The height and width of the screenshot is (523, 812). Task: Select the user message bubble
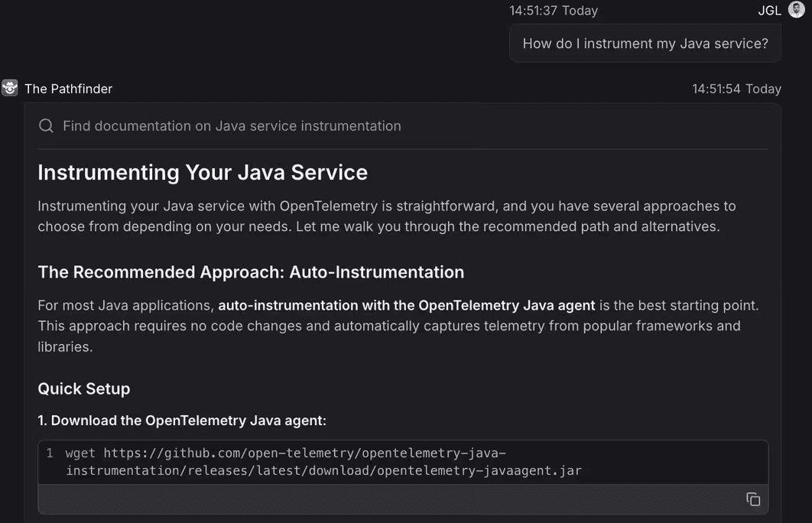[645, 44]
